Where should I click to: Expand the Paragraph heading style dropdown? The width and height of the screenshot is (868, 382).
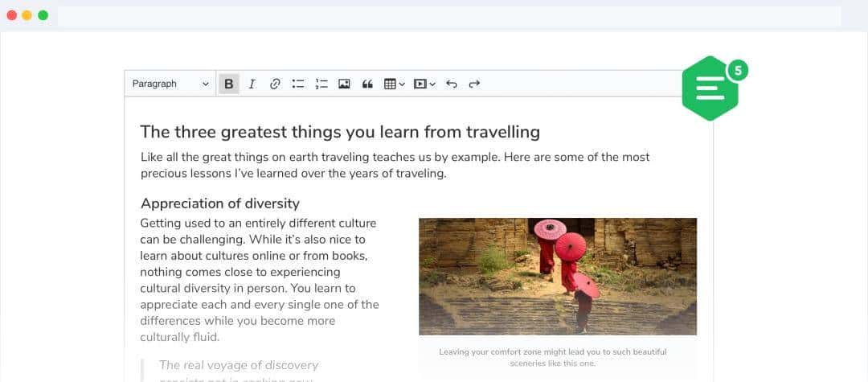pos(170,84)
